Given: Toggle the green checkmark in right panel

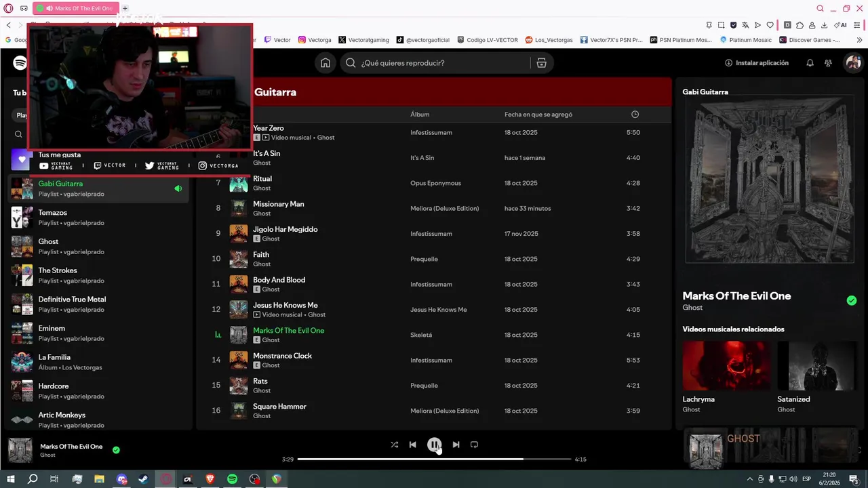Looking at the screenshot, I should tap(852, 300).
